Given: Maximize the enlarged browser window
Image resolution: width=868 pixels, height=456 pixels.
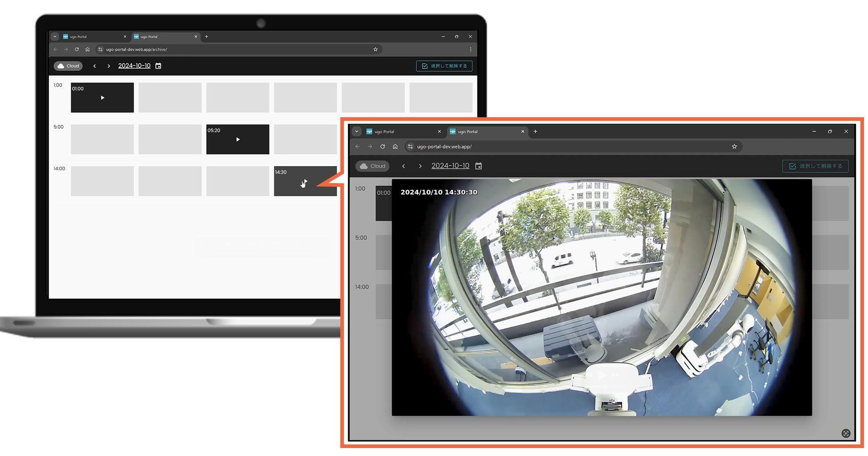Looking at the screenshot, I should (x=830, y=131).
